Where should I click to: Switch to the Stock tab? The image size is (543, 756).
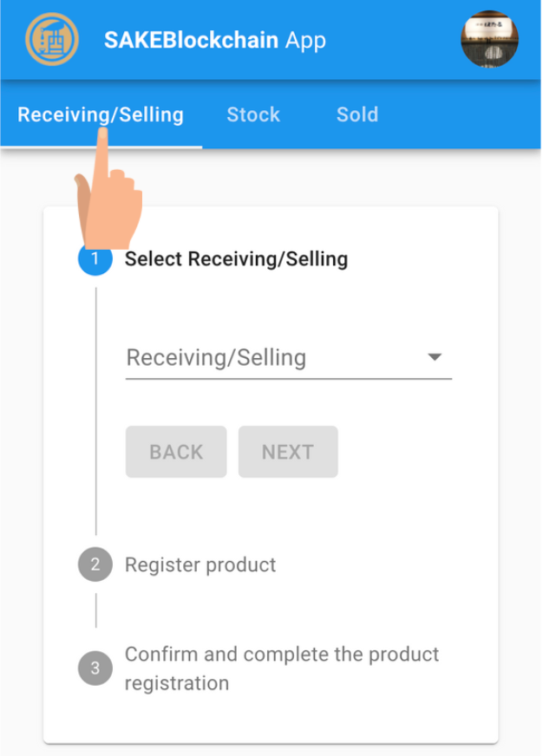(x=253, y=114)
